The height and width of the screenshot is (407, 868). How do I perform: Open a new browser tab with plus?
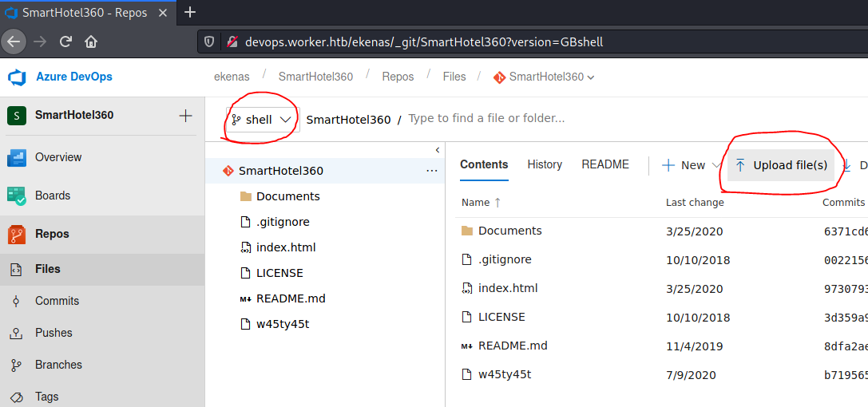click(190, 12)
